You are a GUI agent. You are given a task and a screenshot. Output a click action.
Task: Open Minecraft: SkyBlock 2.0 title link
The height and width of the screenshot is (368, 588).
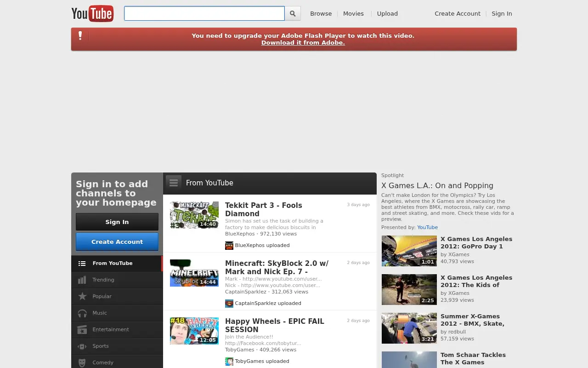277,267
